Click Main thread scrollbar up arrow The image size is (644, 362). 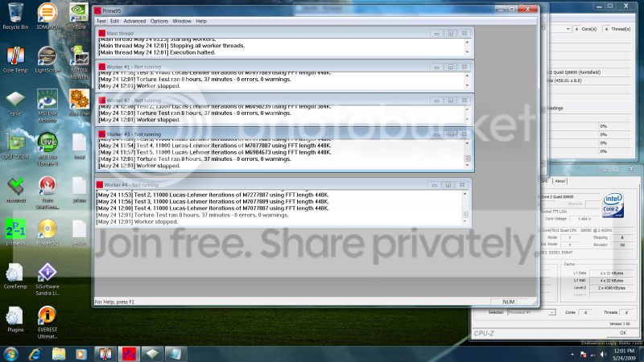pyautogui.click(x=467, y=43)
